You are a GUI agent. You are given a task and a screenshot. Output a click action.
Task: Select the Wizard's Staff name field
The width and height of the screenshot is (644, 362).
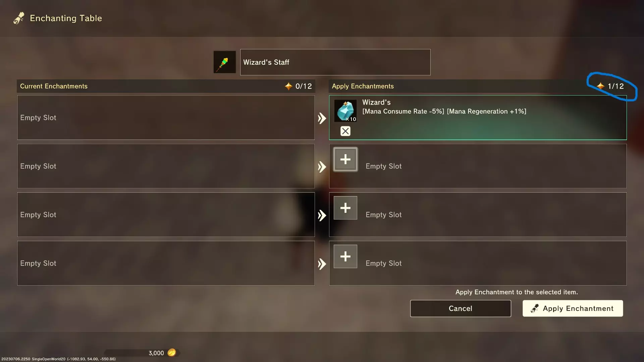[335, 62]
